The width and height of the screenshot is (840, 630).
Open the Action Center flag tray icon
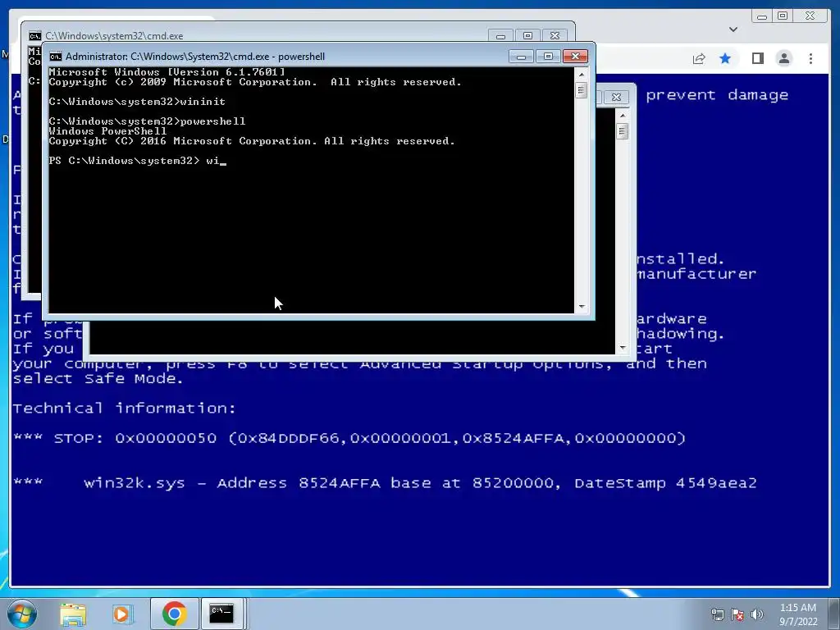coord(737,614)
